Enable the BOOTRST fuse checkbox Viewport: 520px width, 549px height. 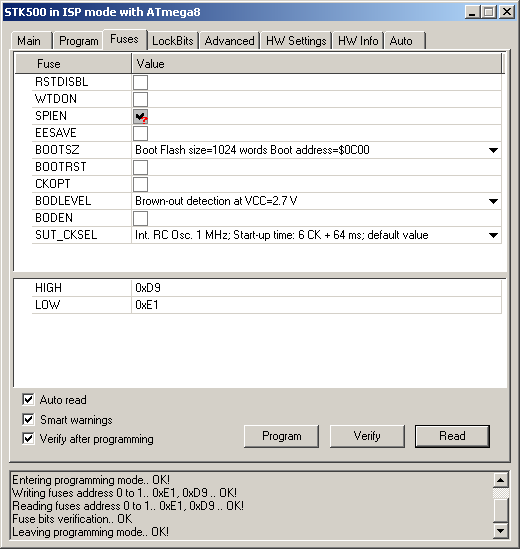click(x=140, y=167)
